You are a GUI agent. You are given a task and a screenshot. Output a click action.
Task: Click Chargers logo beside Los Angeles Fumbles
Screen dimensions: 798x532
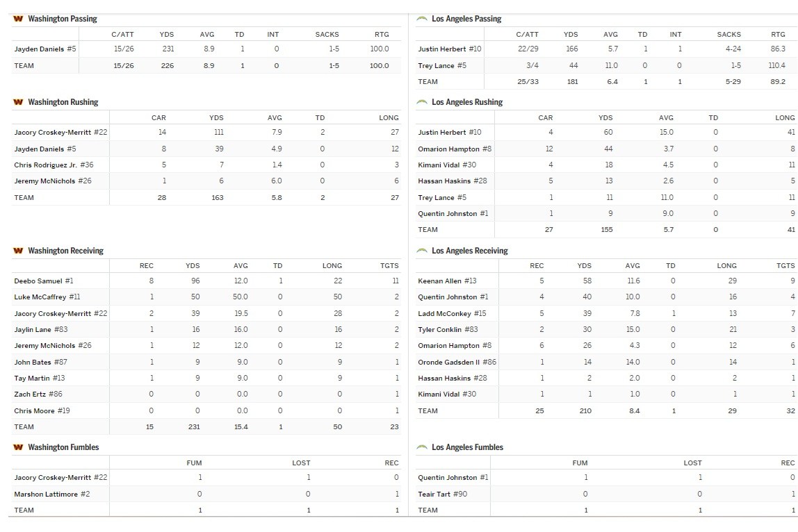pos(421,447)
